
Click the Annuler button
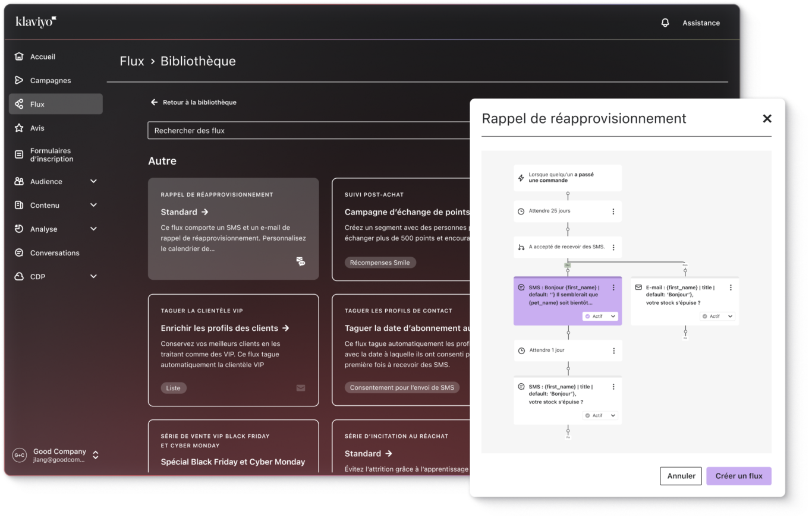(x=681, y=476)
